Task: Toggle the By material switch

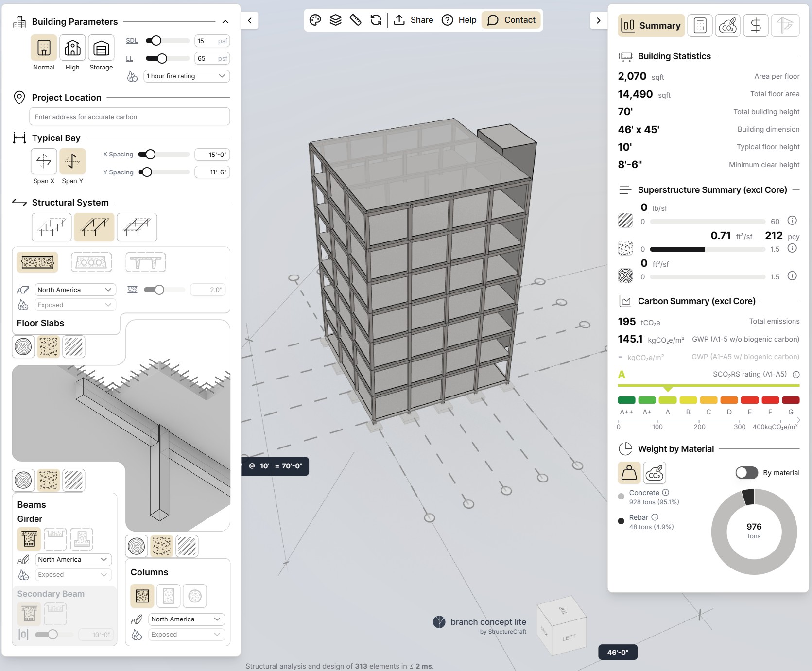Action: (x=746, y=473)
